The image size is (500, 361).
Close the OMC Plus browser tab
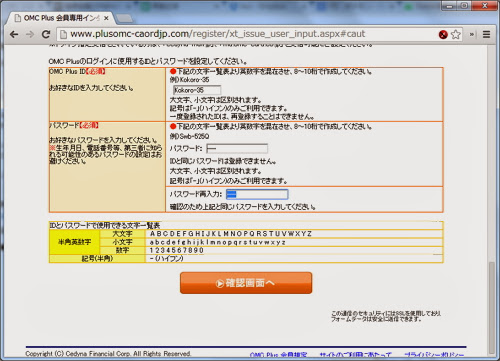106,18
